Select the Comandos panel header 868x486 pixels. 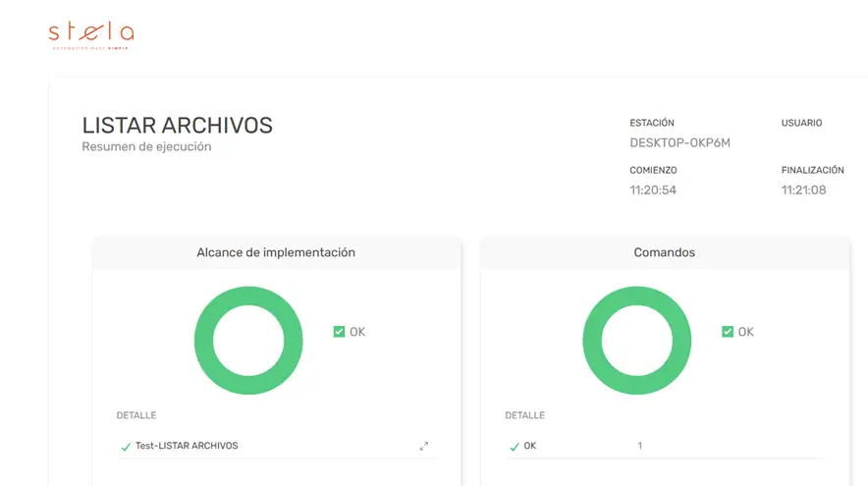664,252
